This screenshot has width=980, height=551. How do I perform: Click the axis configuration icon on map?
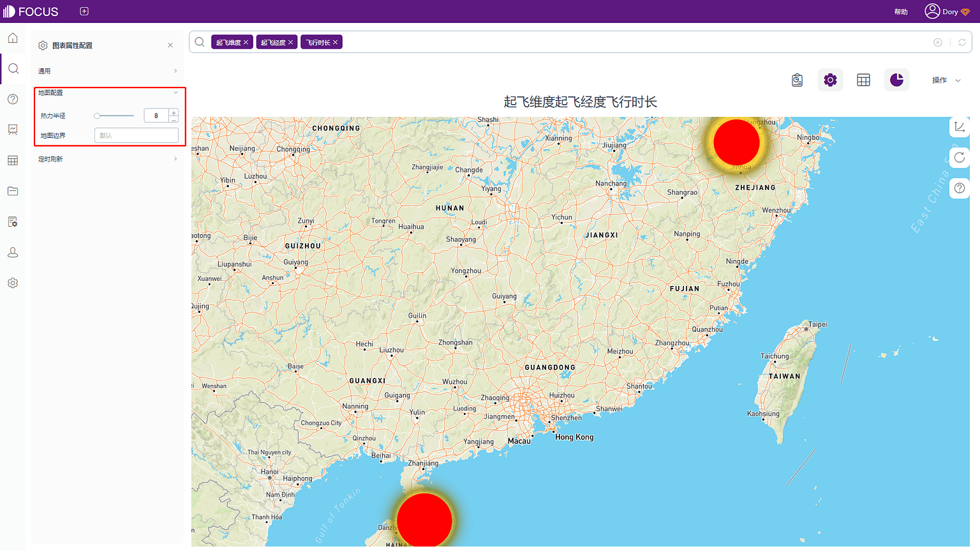pyautogui.click(x=960, y=127)
